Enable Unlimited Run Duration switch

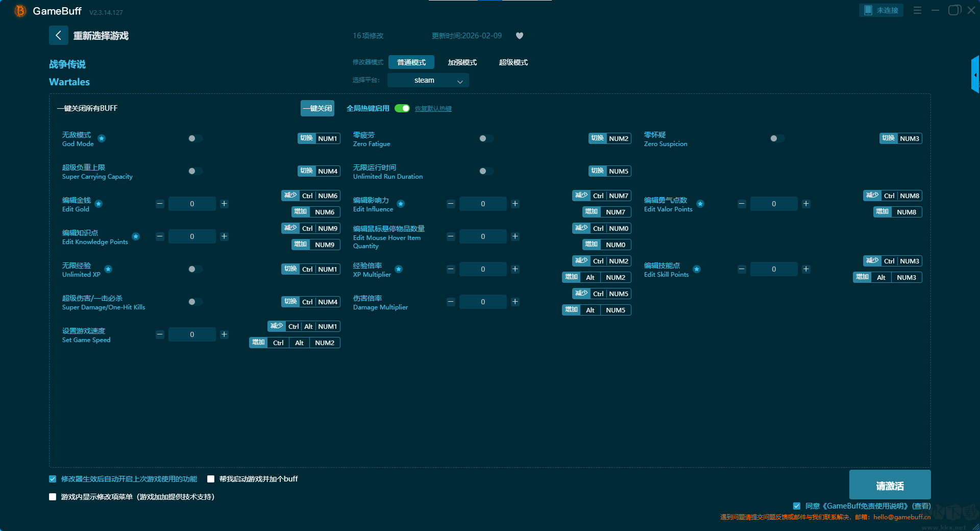point(486,171)
